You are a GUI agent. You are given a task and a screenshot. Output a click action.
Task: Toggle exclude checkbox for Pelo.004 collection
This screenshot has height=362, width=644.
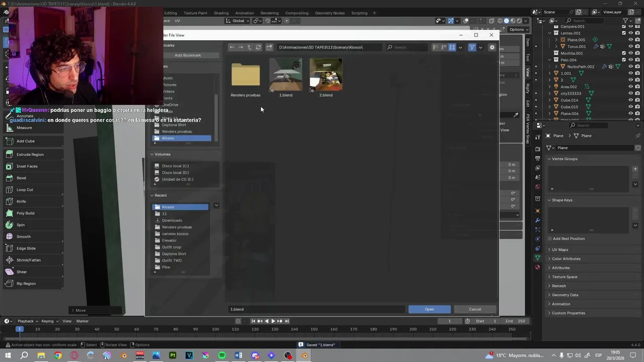pyautogui.click(x=624, y=60)
